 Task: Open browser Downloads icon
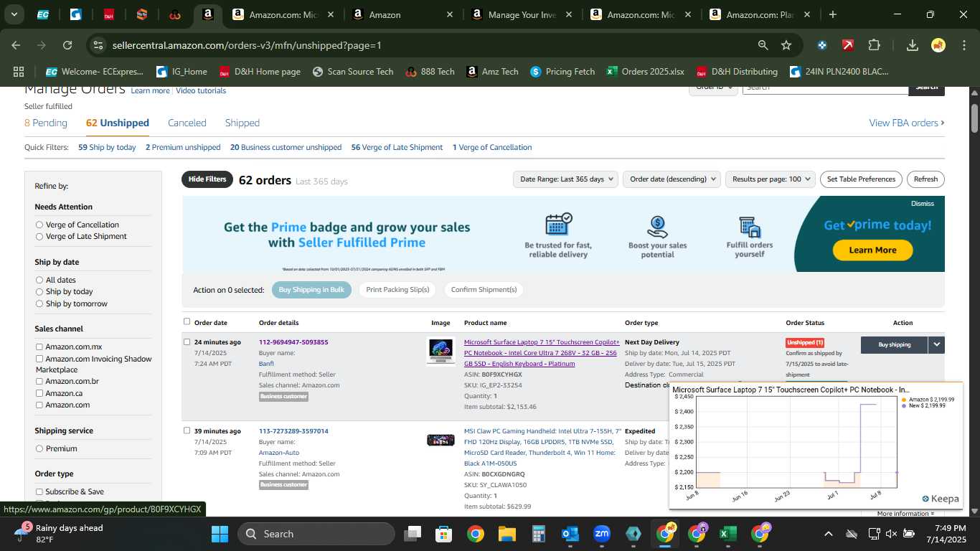click(x=913, y=45)
